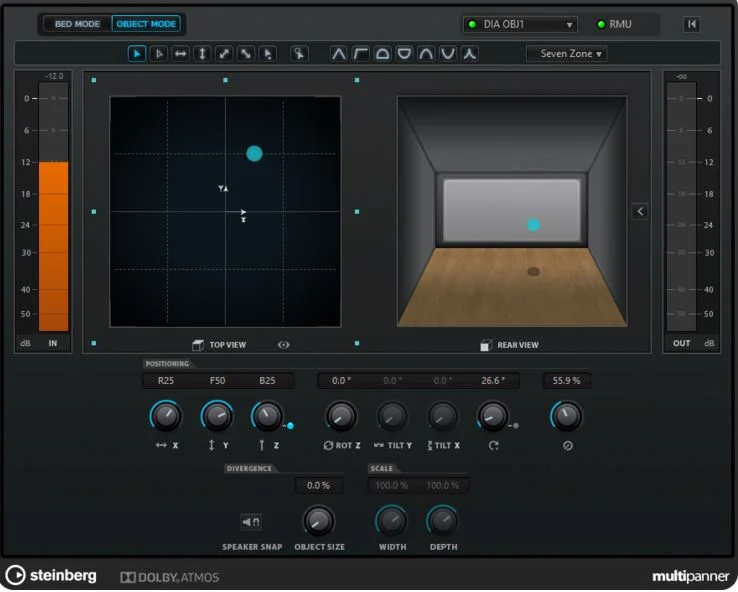Click the green status LED beside RMU
This screenshot has height=592, width=738.
point(601,24)
